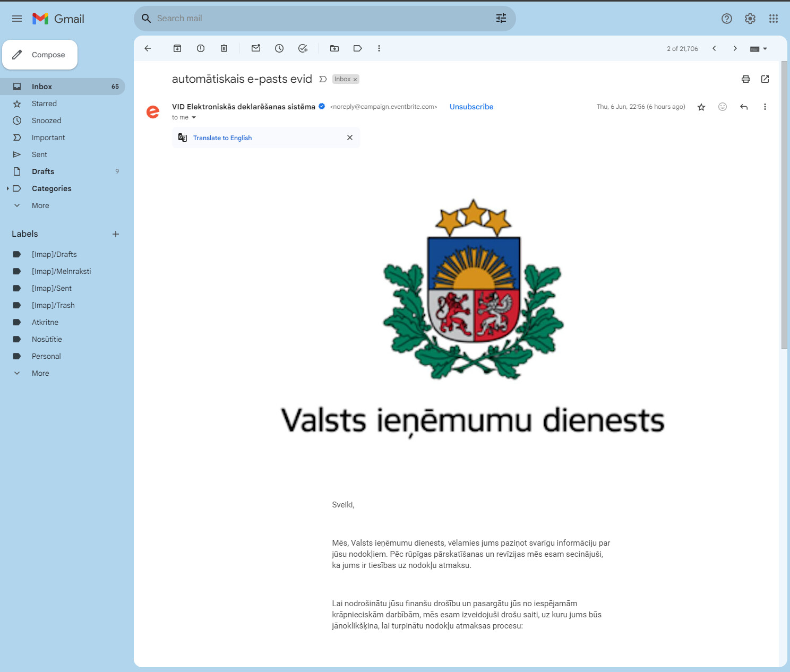Open the email in a new window
This screenshot has width=790, height=672.
765,79
